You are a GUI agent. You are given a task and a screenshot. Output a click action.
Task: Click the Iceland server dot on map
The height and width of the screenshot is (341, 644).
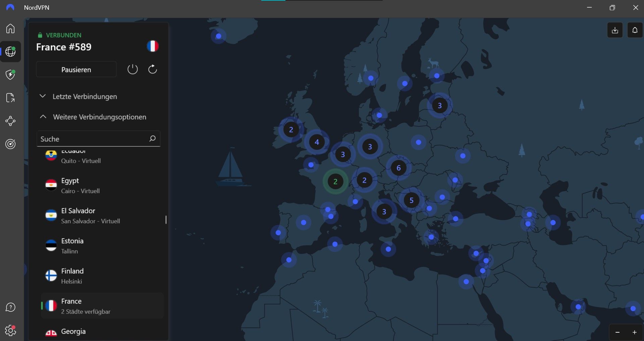(x=218, y=36)
